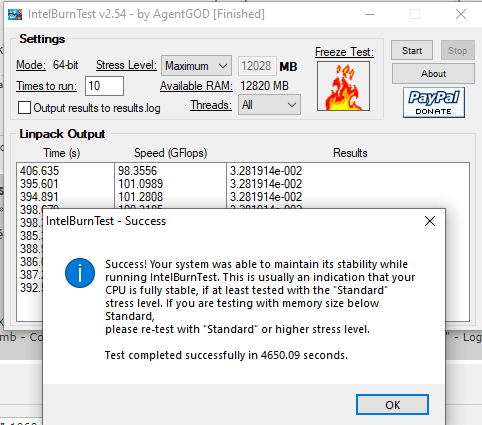Click the Results column header
The image size is (482, 425).
point(350,153)
